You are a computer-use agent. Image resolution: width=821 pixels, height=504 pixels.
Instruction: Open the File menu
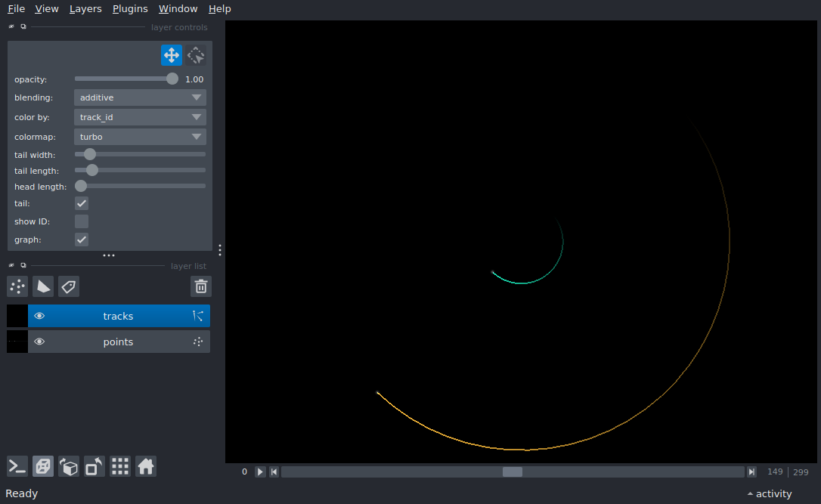16,9
